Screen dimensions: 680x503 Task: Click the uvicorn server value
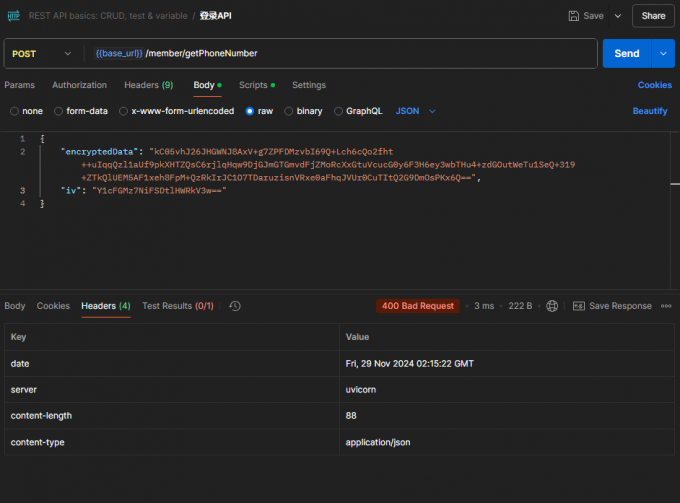[361, 390]
